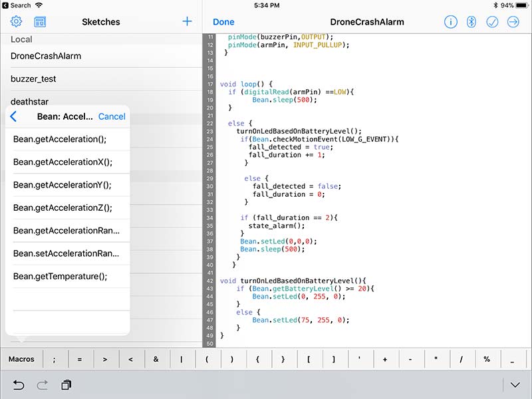This screenshot has width=532, height=399.
Task: Insert Bean.getAccelerationRan... macro
Action: pyautogui.click(x=68, y=231)
